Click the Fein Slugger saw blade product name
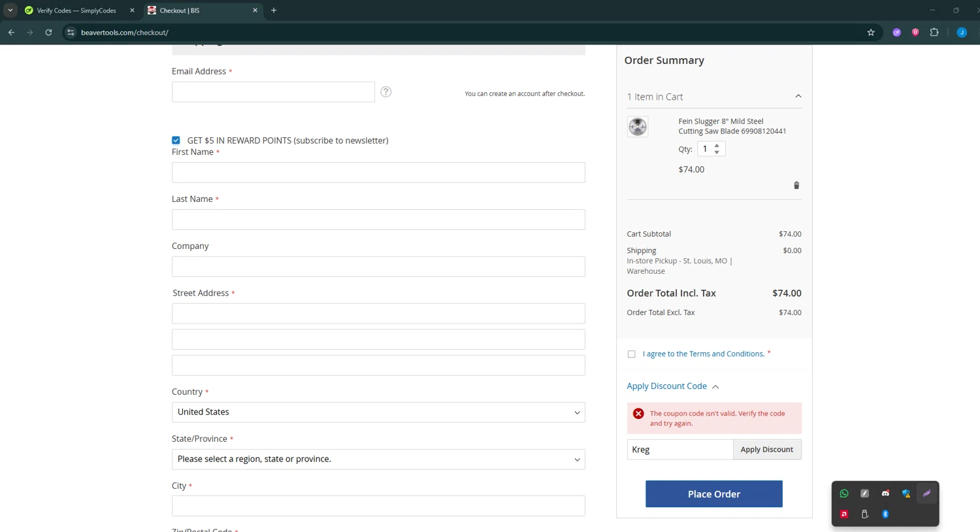 732,126
